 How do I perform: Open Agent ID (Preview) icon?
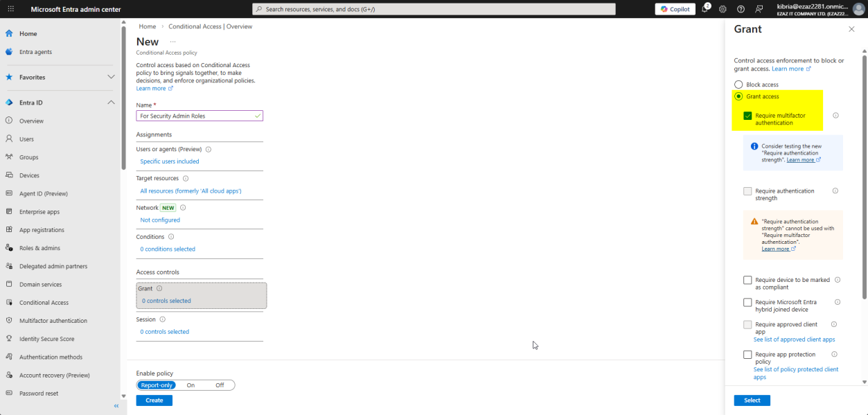(x=9, y=193)
